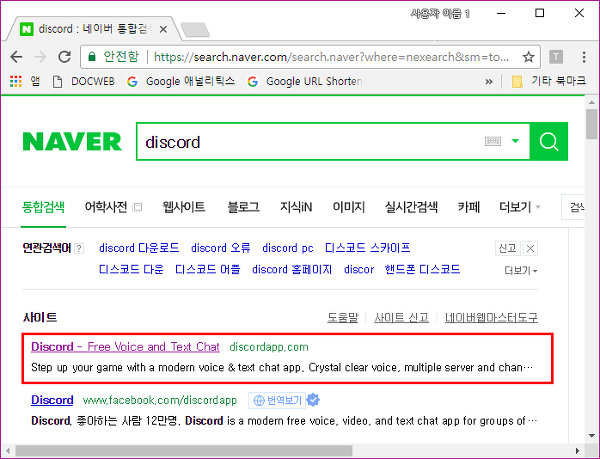Click related search discord 오류
Image resolution: width=600 pixels, height=459 pixels.
click(x=220, y=248)
